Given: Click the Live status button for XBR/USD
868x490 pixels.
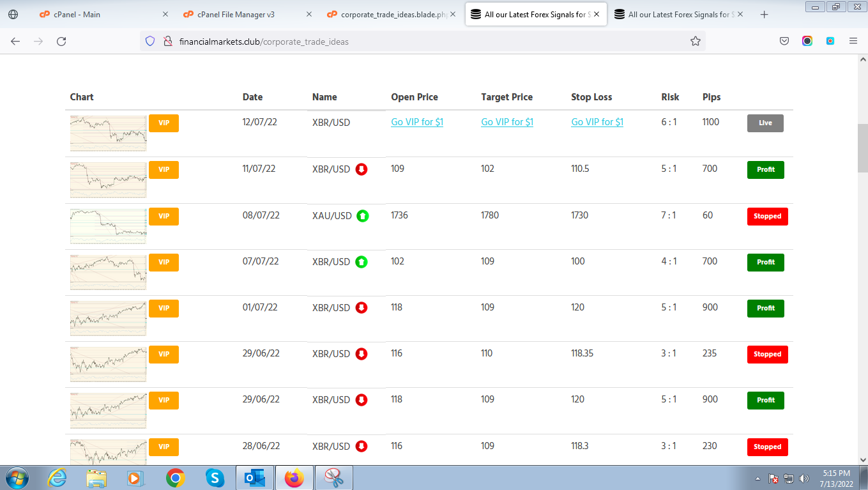Looking at the screenshot, I should [x=765, y=123].
